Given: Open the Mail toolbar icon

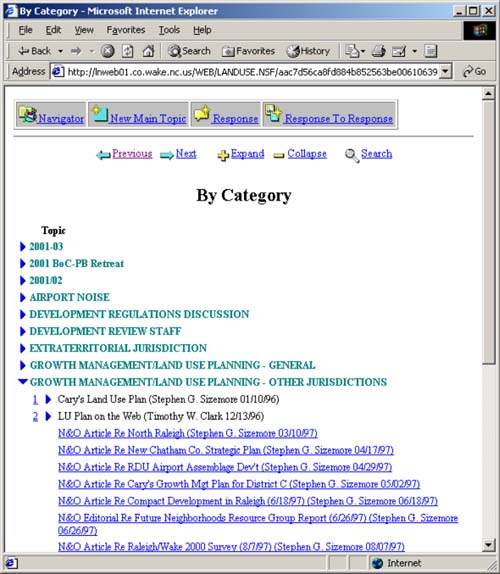Looking at the screenshot, I should tap(399, 51).
